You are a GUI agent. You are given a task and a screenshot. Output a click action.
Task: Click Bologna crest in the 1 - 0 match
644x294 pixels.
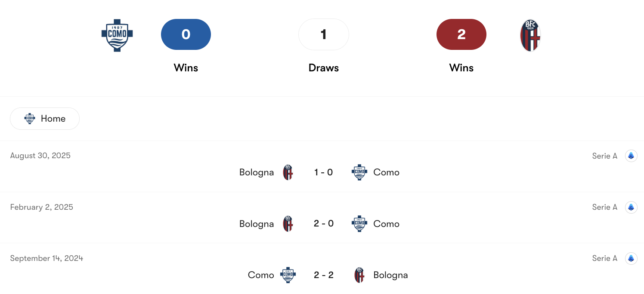pyautogui.click(x=288, y=172)
